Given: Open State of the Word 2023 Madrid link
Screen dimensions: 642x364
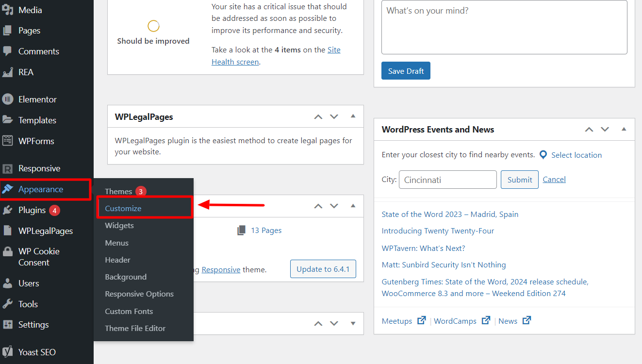Looking at the screenshot, I should (450, 214).
